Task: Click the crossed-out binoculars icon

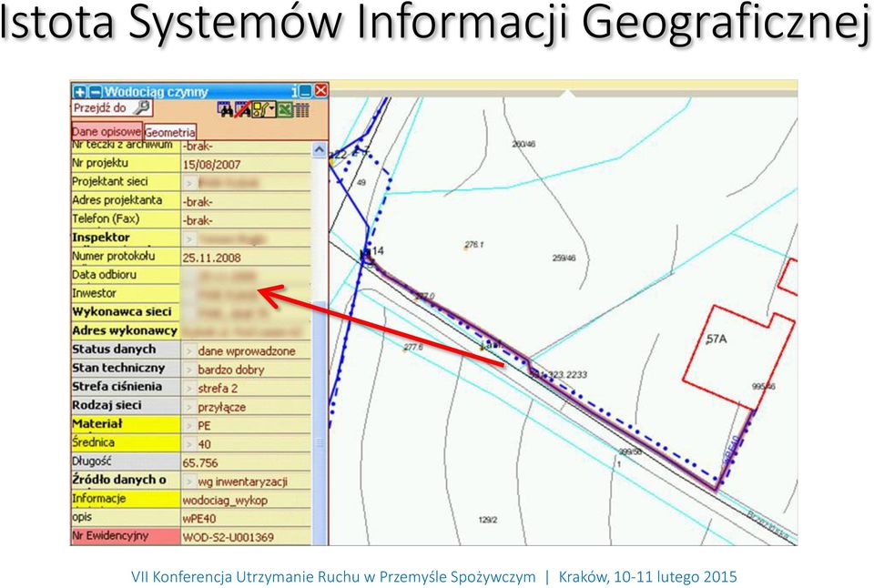Action: 243,110
